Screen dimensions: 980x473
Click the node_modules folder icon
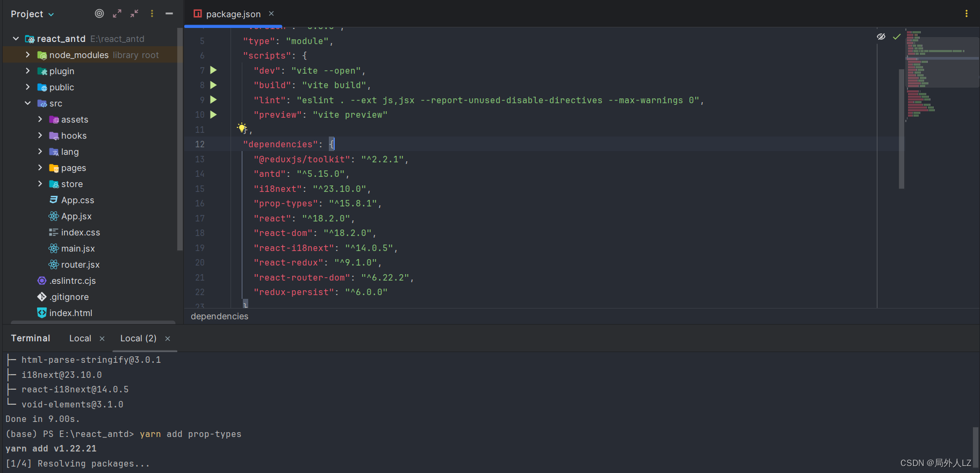pyautogui.click(x=42, y=55)
